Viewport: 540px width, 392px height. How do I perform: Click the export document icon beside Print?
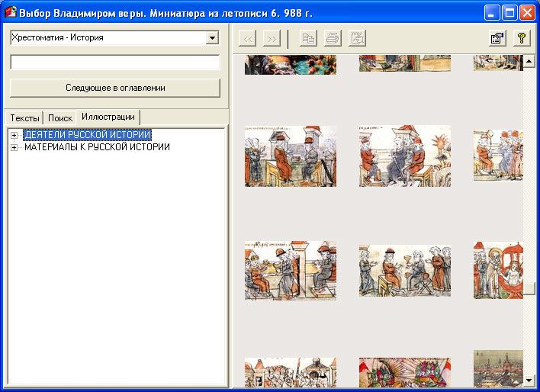[x=357, y=38]
